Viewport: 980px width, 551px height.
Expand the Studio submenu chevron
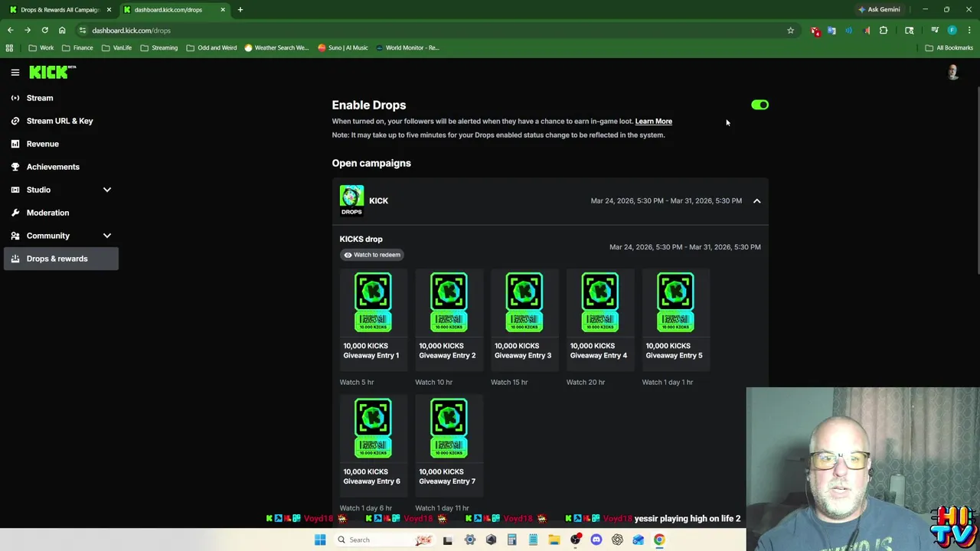[107, 190]
